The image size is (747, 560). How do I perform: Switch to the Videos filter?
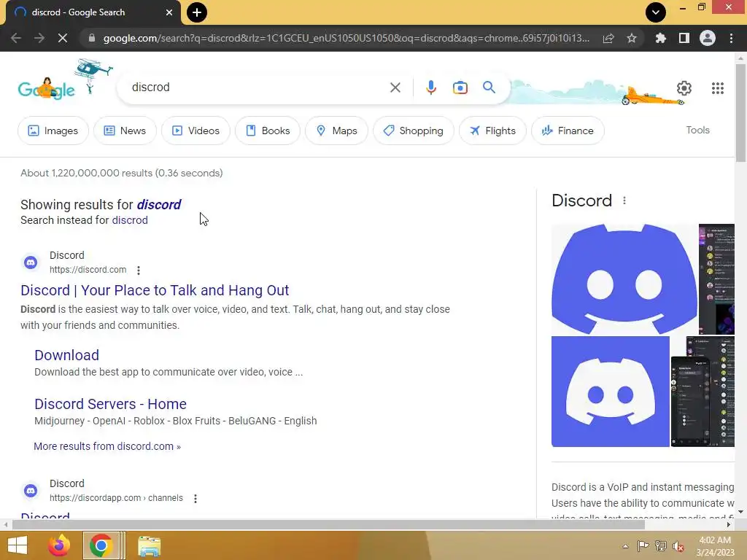pyautogui.click(x=196, y=131)
